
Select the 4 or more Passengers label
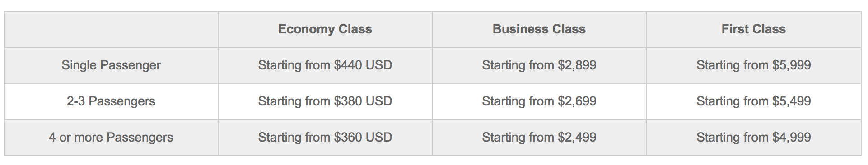click(x=111, y=137)
